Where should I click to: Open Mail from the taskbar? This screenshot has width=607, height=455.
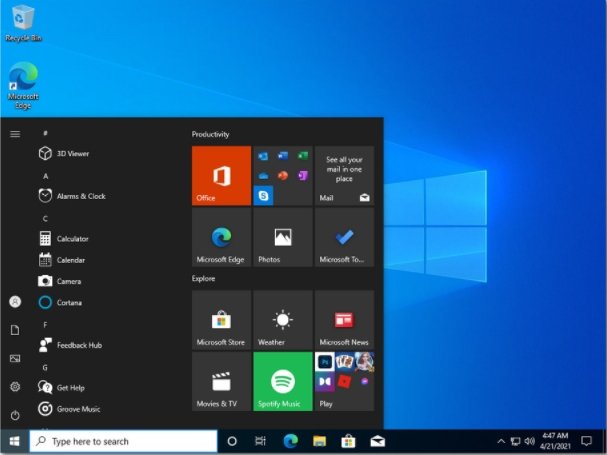pyautogui.click(x=377, y=441)
